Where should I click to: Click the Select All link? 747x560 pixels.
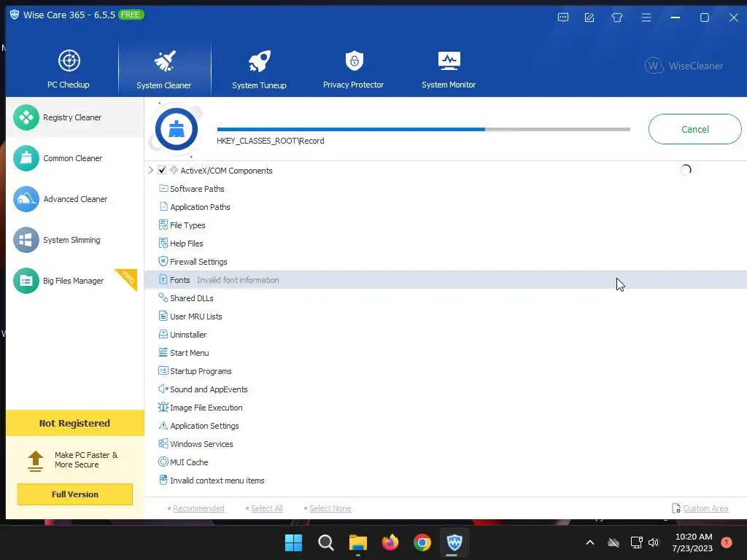tap(267, 508)
